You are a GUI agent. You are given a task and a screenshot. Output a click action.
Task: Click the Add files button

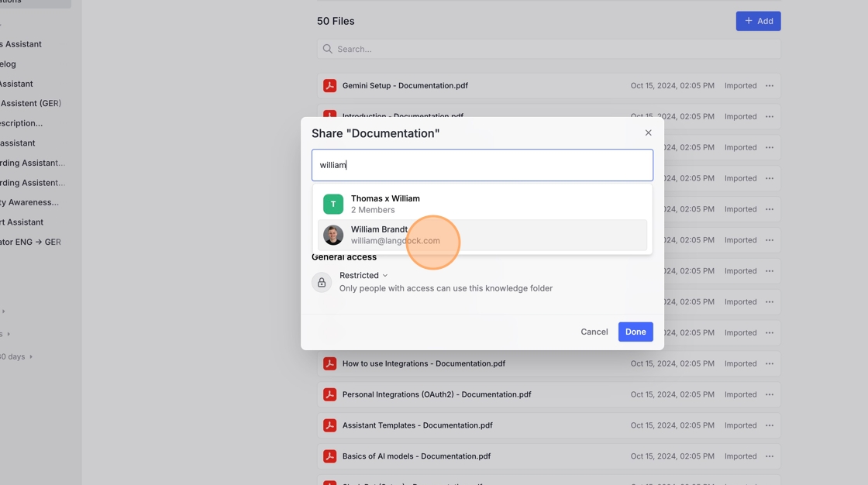click(x=758, y=21)
